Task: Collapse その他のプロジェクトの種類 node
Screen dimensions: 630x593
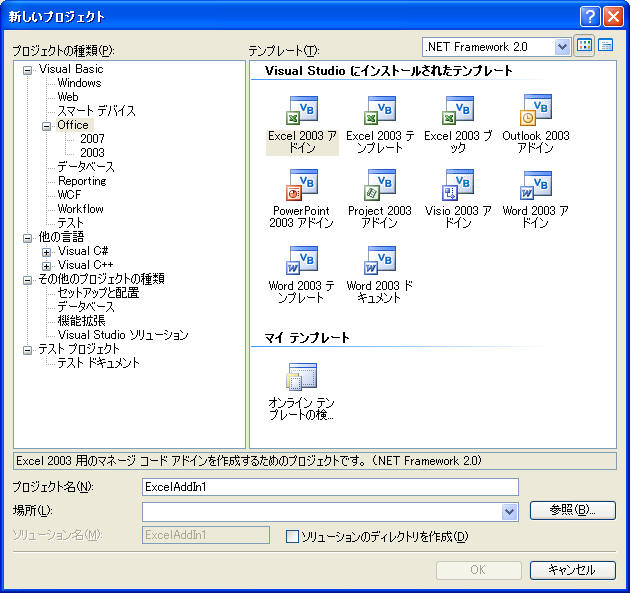Action: click(27, 280)
